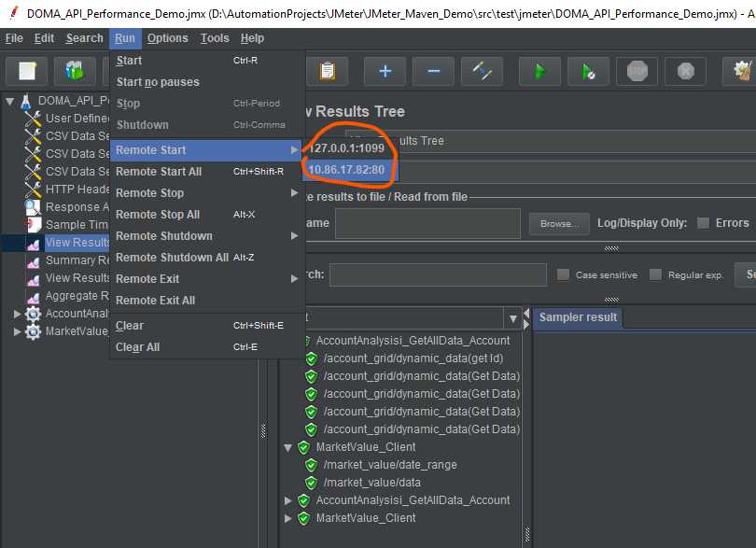The width and height of the screenshot is (756, 548).
Task: Click the Stop test toolbar icon
Action: (637, 71)
